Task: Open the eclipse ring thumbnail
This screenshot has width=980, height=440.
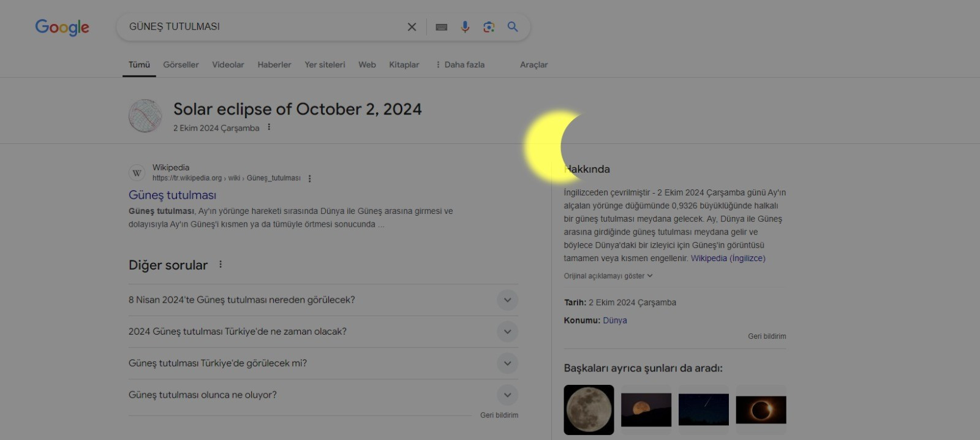Action: (761, 410)
